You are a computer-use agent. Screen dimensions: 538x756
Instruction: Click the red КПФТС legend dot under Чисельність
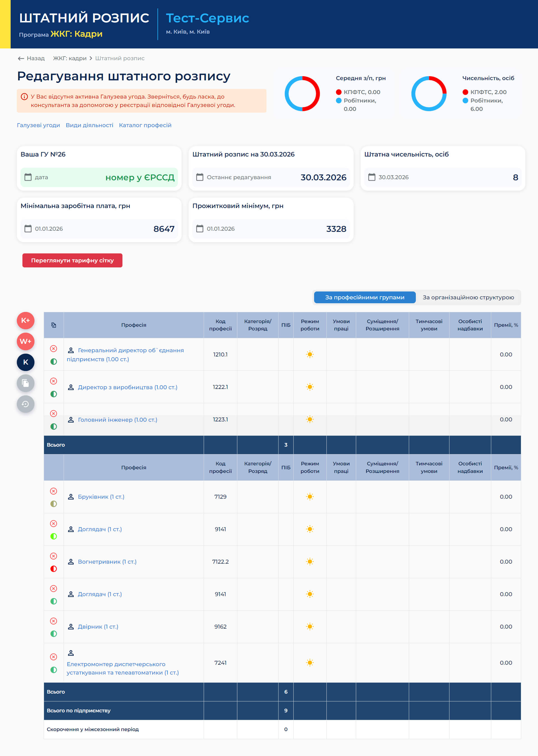(x=465, y=92)
